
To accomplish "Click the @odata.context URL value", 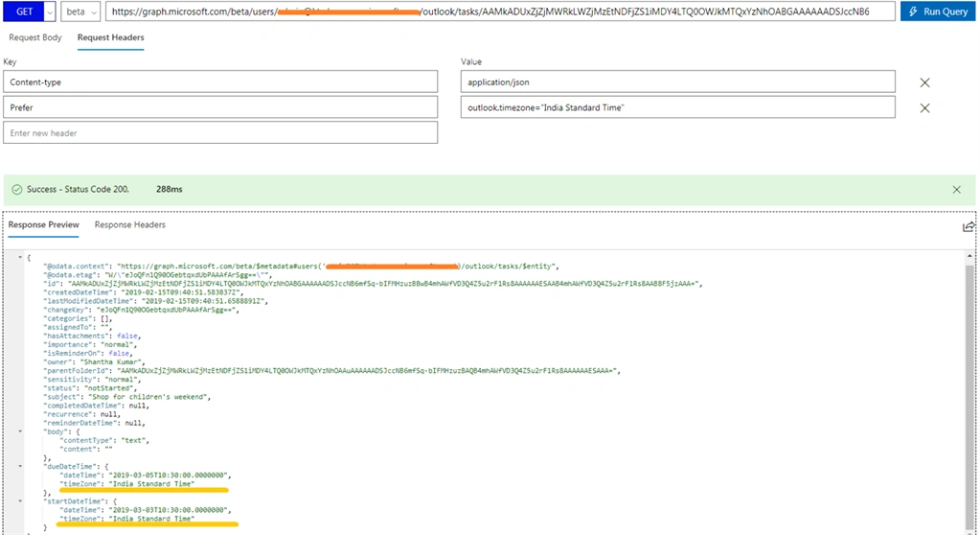I will pos(336,266).
